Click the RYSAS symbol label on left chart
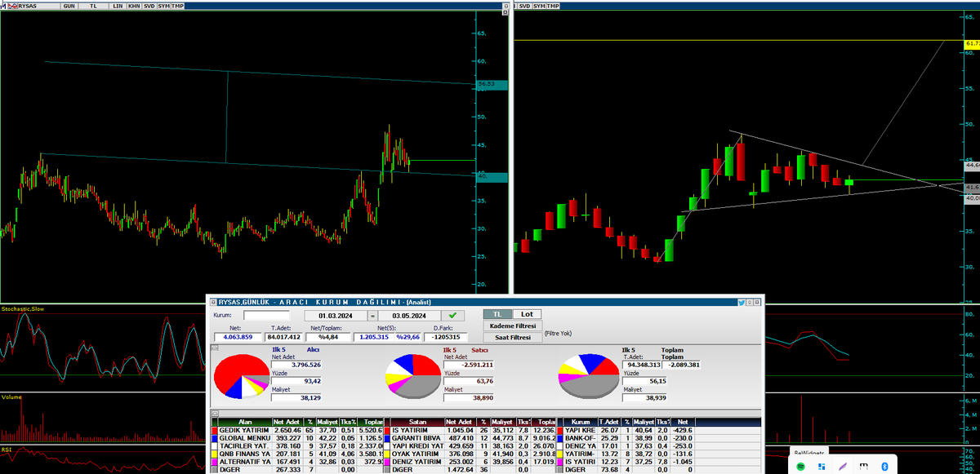The height and width of the screenshot is (474, 980). [x=29, y=6]
